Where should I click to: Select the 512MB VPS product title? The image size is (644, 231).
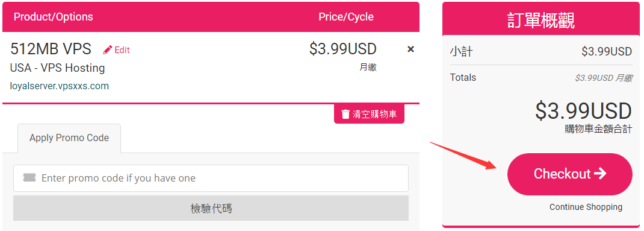click(x=51, y=49)
